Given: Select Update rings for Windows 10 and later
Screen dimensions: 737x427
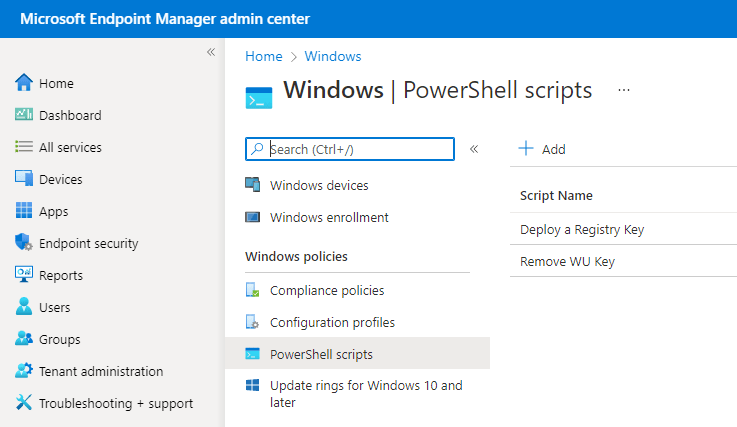Looking at the screenshot, I should tap(365, 393).
